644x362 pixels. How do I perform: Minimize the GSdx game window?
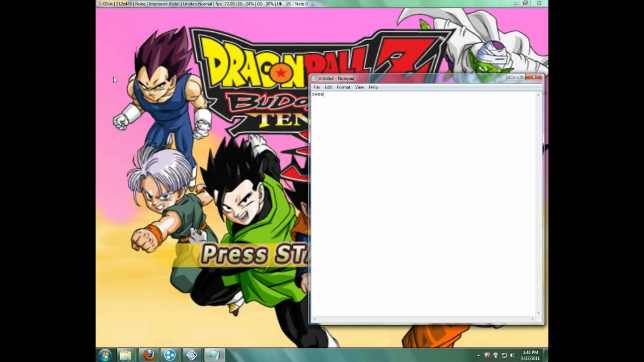[516, 3]
